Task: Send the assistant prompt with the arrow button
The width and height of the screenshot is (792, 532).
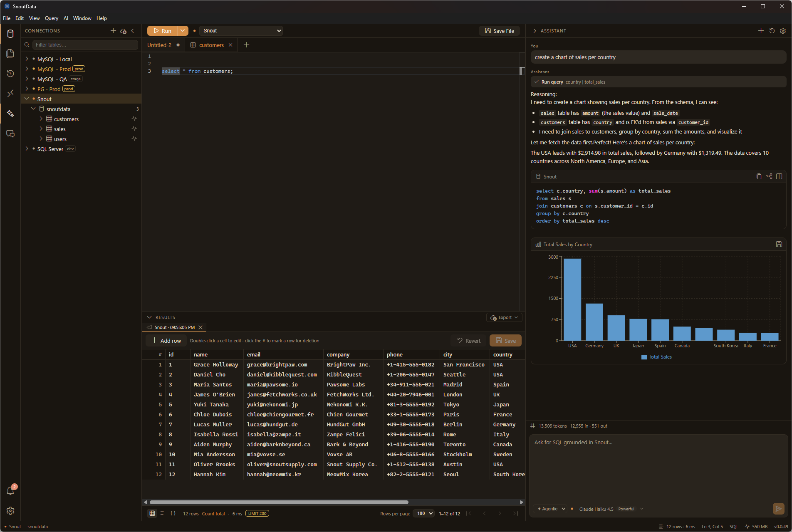Action: pos(778,508)
